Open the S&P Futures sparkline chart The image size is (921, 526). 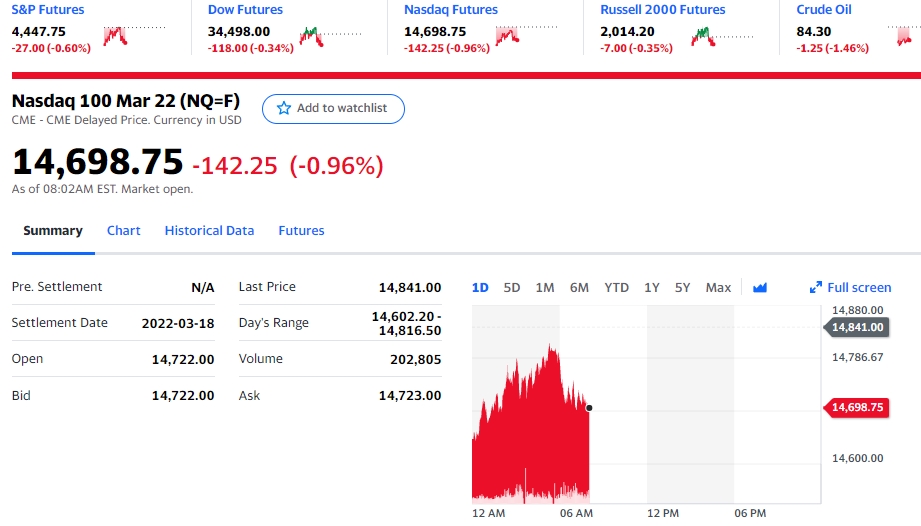134,36
